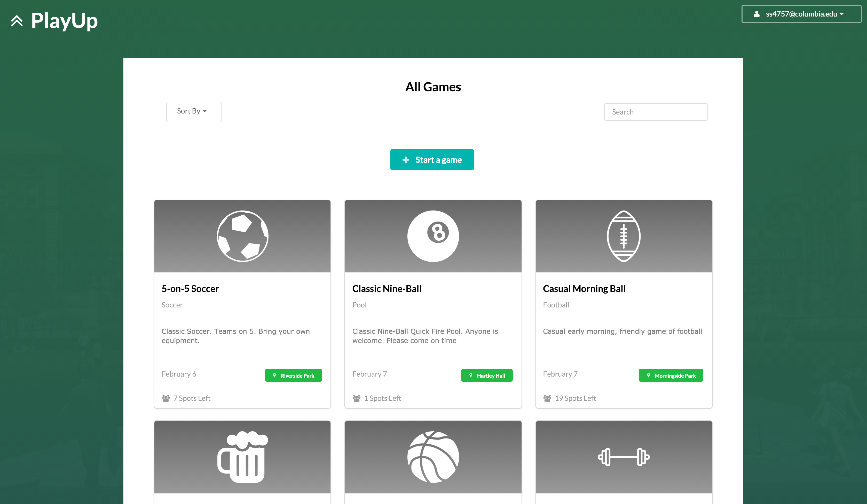Open the Sort By dropdown
The width and height of the screenshot is (867, 504).
click(194, 111)
